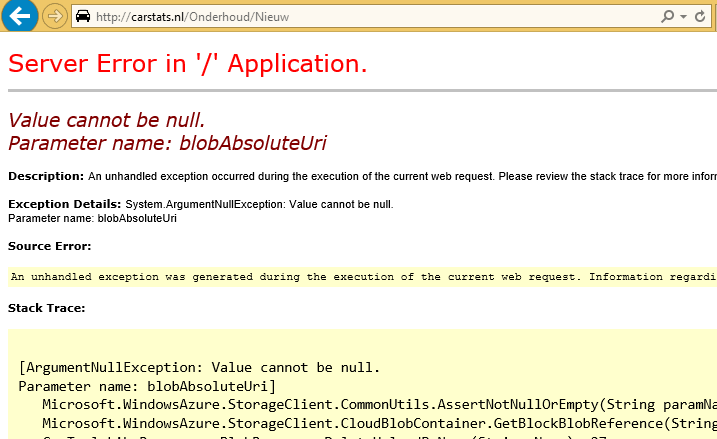The width and height of the screenshot is (717, 439).
Task: Click the heading "Server Error in '/' Application."
Action: (187, 63)
